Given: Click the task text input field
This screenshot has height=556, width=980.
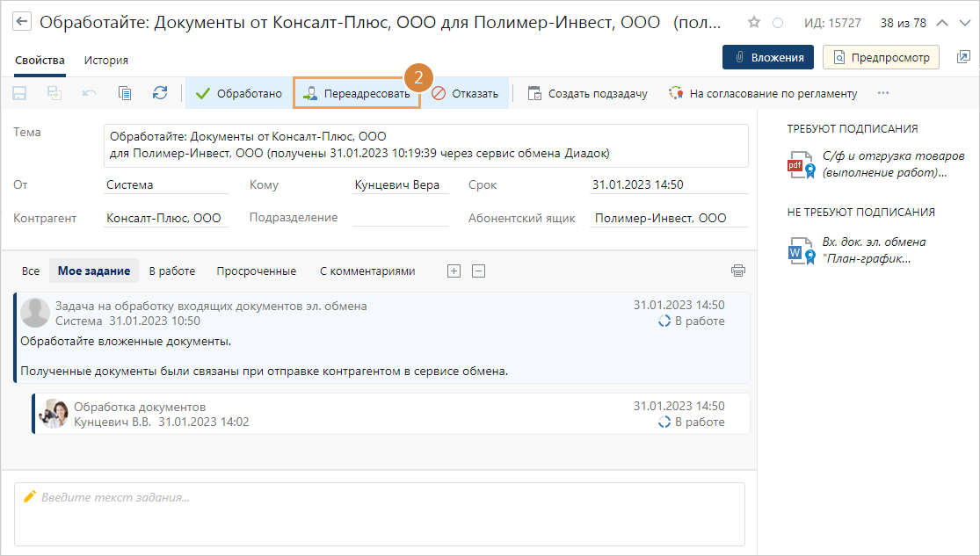Looking at the screenshot, I should [380, 514].
